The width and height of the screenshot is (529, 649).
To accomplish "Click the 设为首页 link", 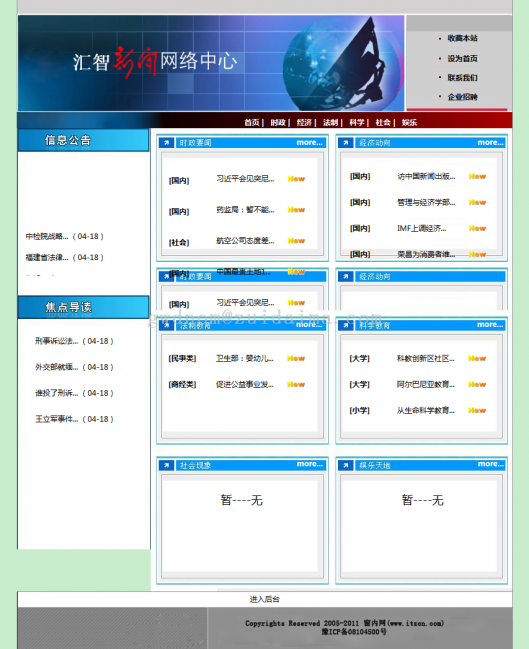I will (462, 58).
